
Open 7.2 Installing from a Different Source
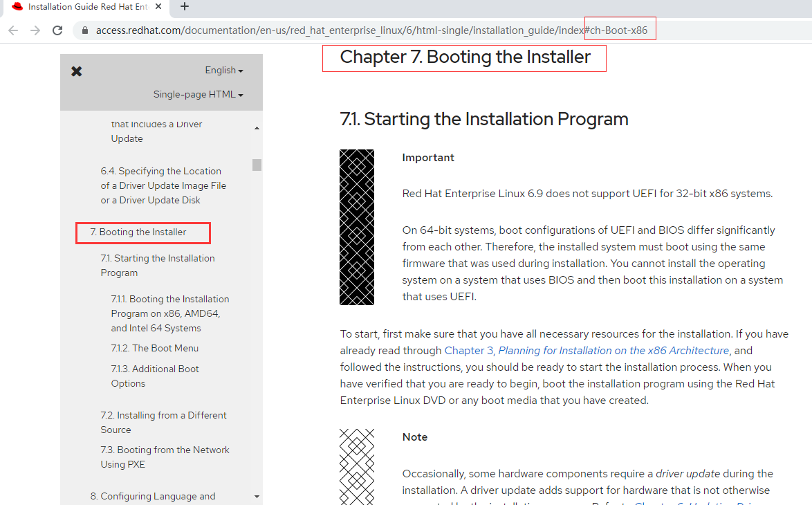(163, 422)
